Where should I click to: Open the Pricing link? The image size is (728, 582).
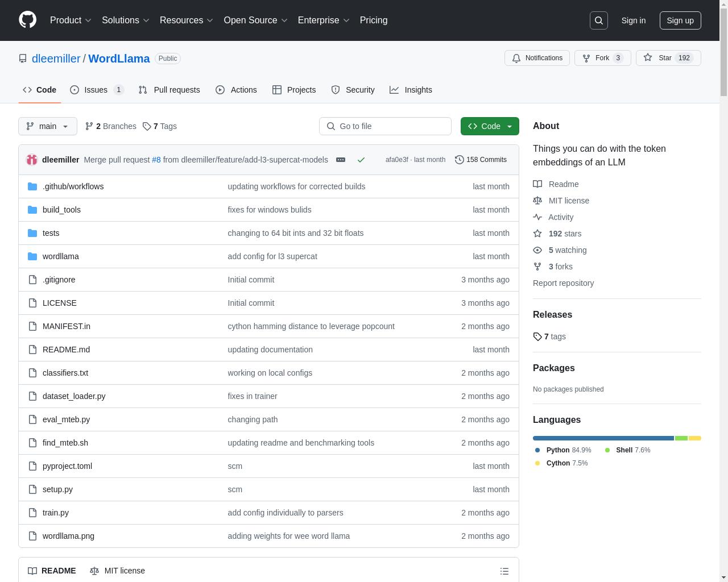coord(374,20)
